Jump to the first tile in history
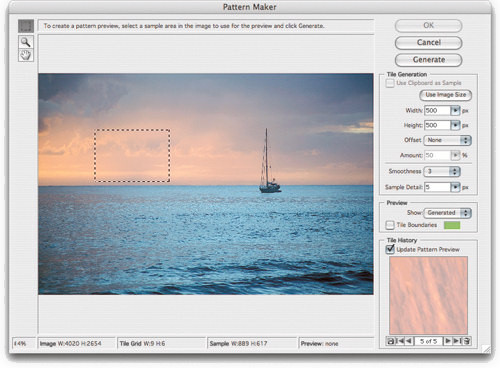 click(x=400, y=341)
